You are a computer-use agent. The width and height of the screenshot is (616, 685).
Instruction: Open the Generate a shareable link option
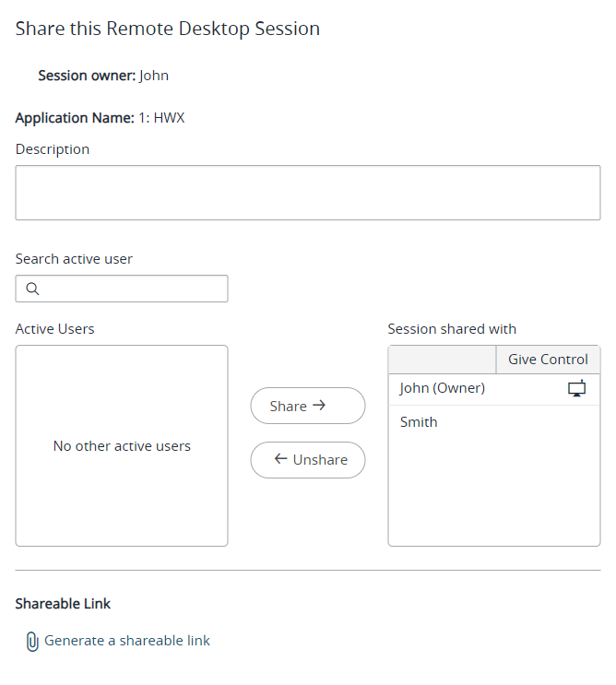[127, 641]
